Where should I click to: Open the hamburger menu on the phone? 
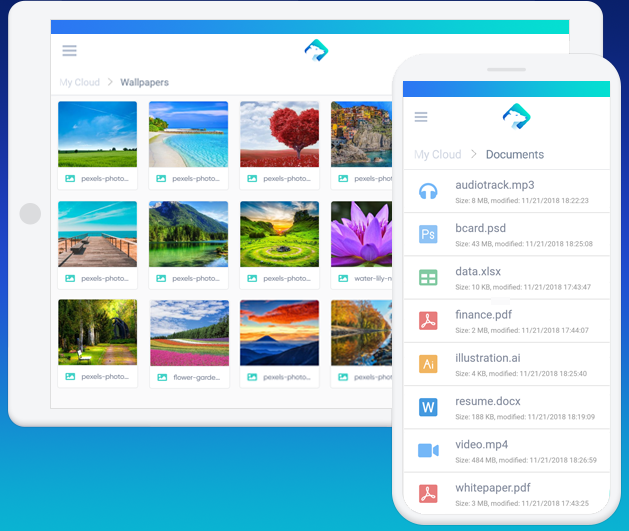[421, 117]
